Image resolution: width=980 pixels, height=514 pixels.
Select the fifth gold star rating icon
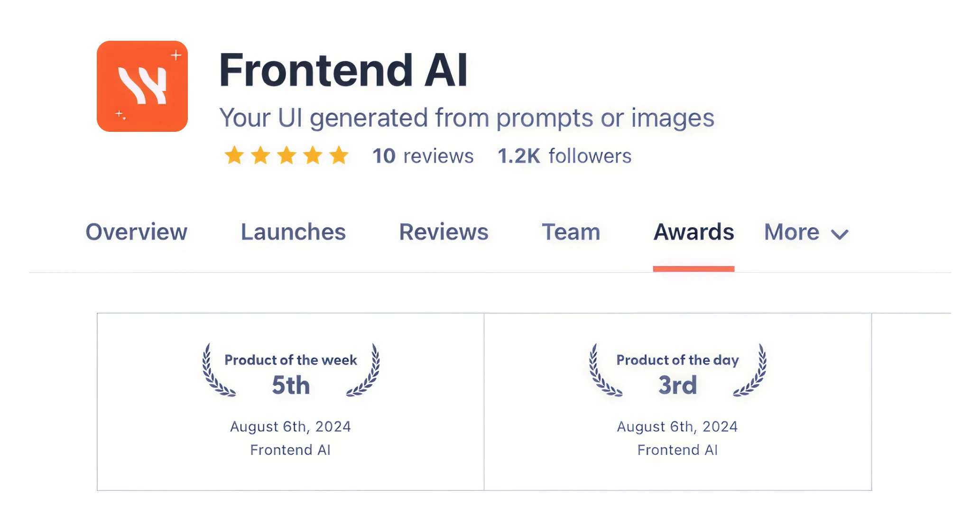tap(339, 156)
